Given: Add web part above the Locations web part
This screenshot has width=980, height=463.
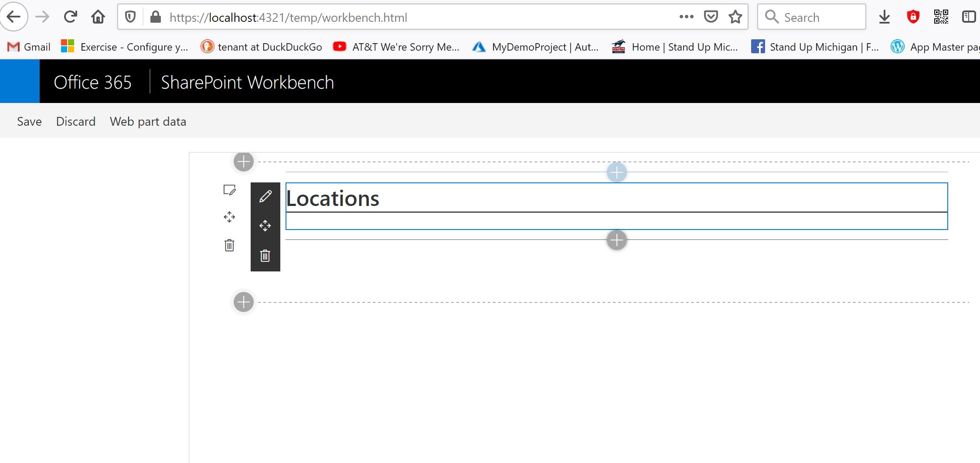Looking at the screenshot, I should coord(616,172).
